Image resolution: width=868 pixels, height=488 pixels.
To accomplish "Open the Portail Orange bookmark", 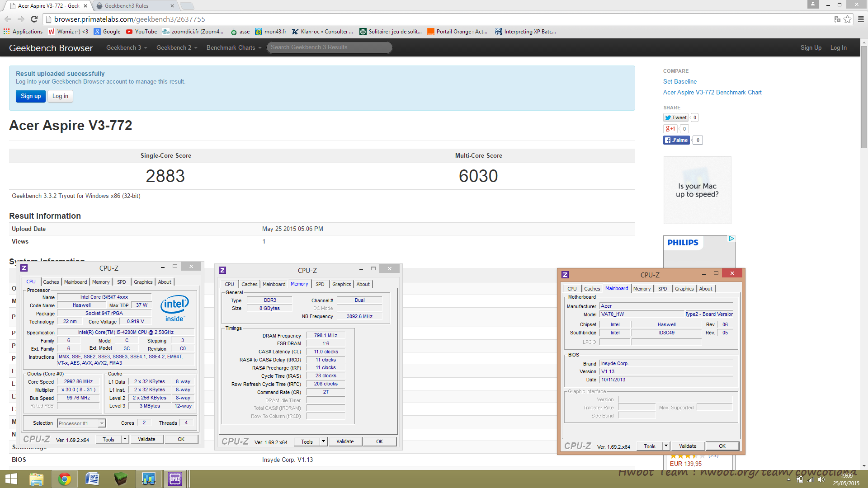I will pyautogui.click(x=457, y=32).
